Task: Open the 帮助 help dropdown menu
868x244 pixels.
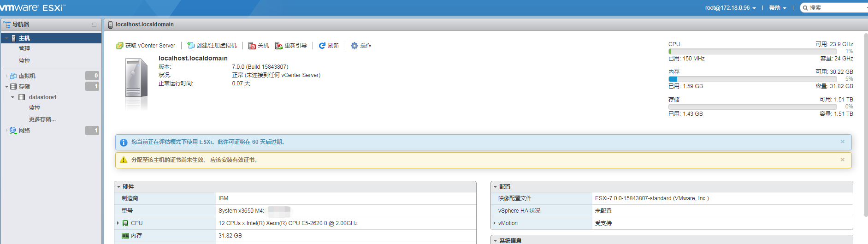Action: tap(777, 8)
